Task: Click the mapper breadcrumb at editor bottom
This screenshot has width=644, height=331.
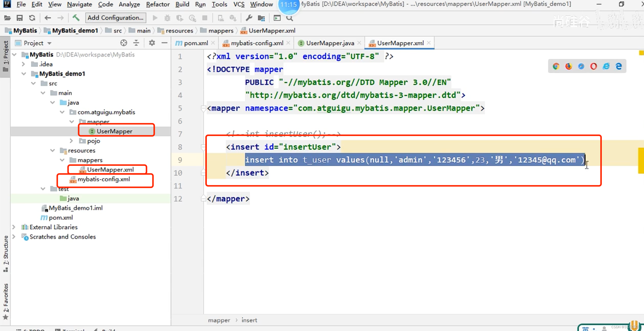Action: (x=219, y=320)
